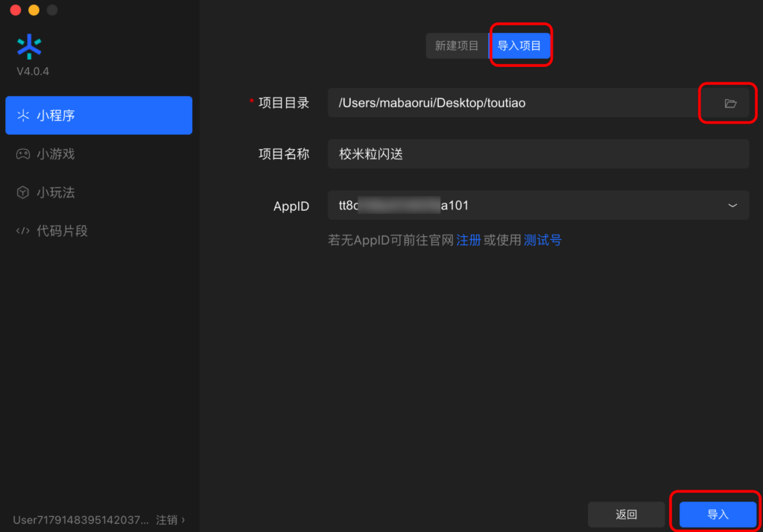Open the 测试号 test account link
Viewport: 763px width, 532px height.
543,240
